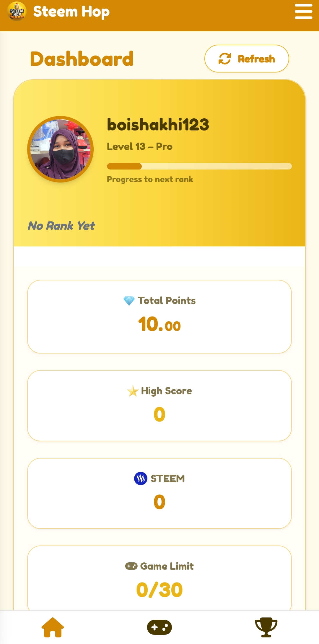Select the boishakhi123 profile picture
This screenshot has width=319, height=644.
(61, 149)
